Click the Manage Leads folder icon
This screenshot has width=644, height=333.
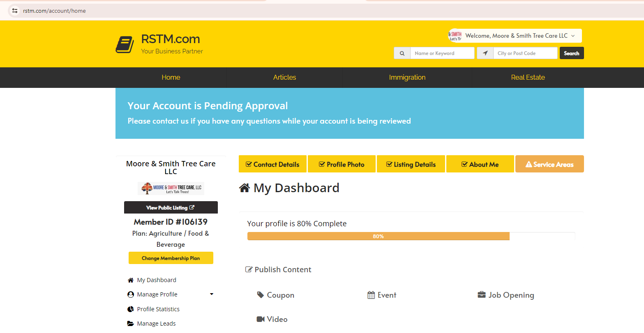(x=131, y=324)
